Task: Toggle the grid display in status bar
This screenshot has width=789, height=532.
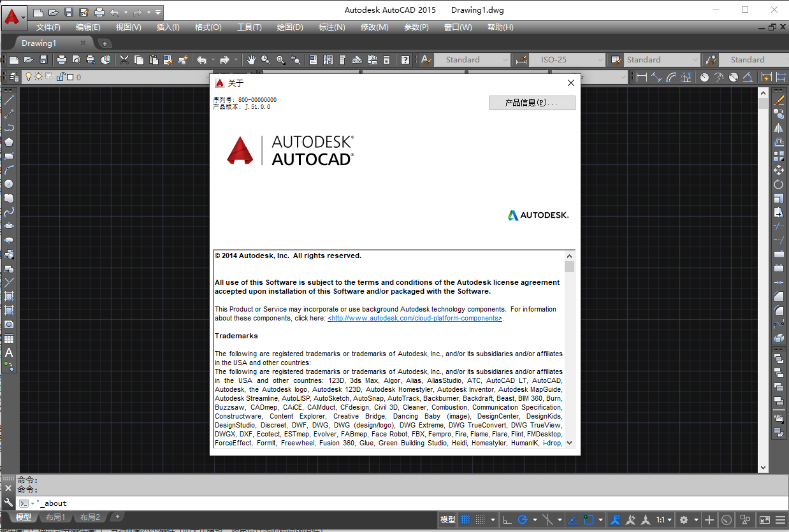Action: click(465, 519)
